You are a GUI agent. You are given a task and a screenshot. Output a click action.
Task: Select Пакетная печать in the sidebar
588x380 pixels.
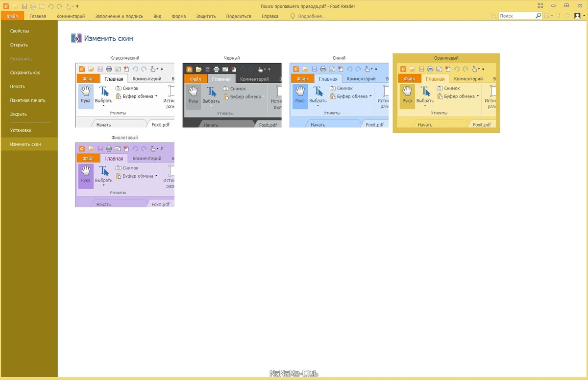(29, 100)
